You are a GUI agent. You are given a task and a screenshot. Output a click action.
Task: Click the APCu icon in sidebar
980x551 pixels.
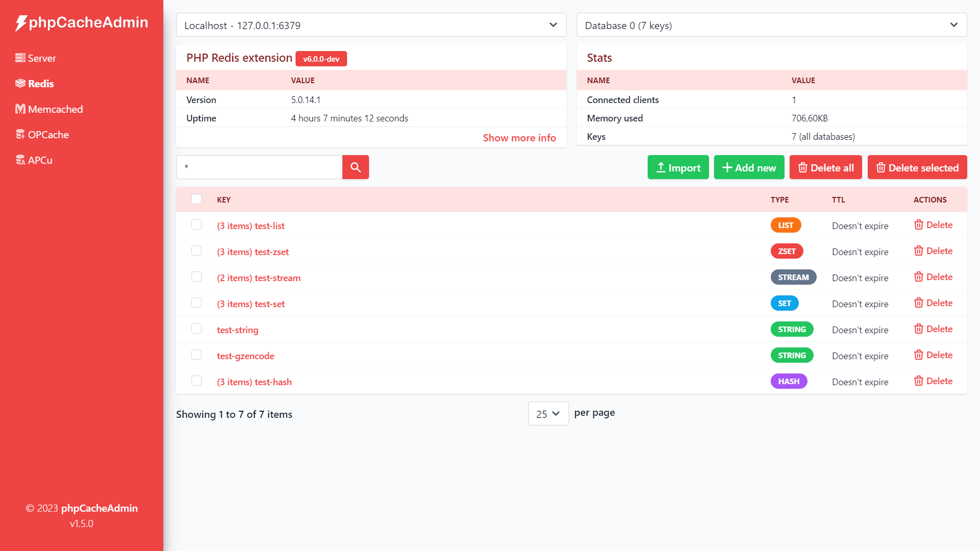[x=20, y=160]
